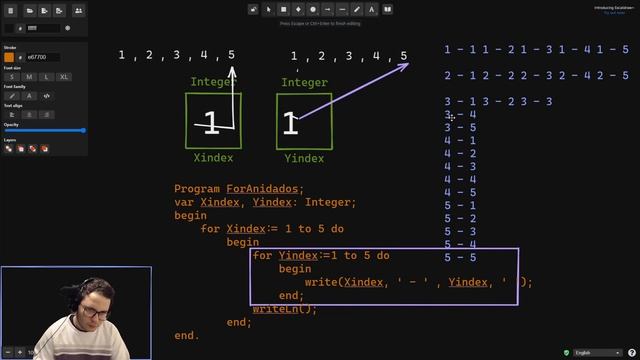640x360 pixels.
Task: Choose normal font family A icon
Action: click(29, 96)
